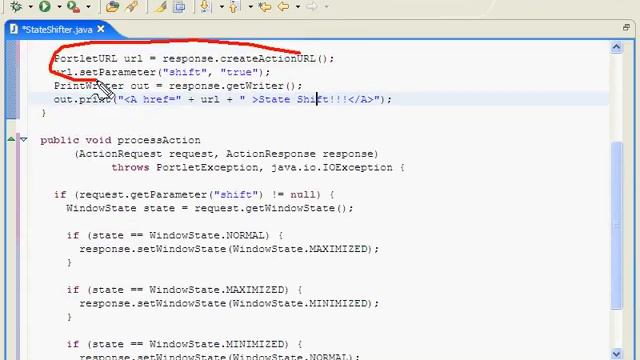640x360 pixels.
Task: Open the Next Annotation dropdown arrow
Action: (x=222, y=7)
